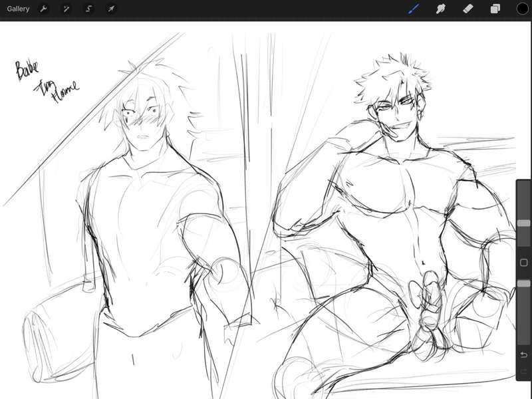Open the Adjustments magic wand menu
Screen dimensions: 532x399
[x=66, y=9]
